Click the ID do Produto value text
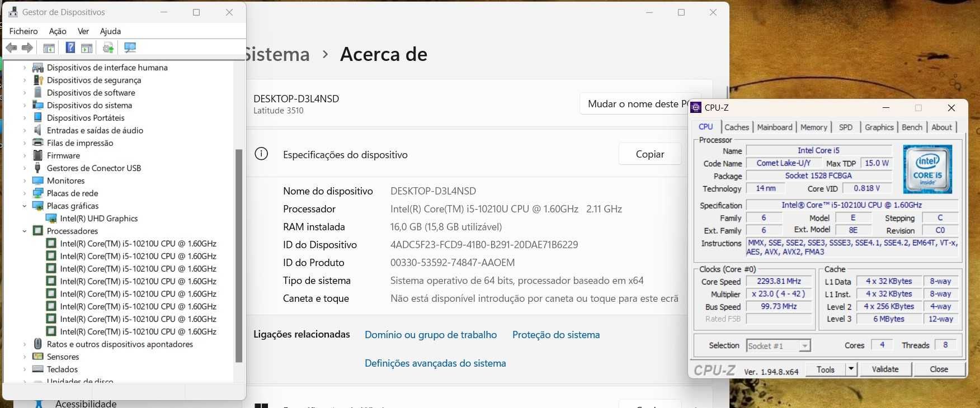Image resolution: width=980 pixels, height=408 pixels. [453, 263]
